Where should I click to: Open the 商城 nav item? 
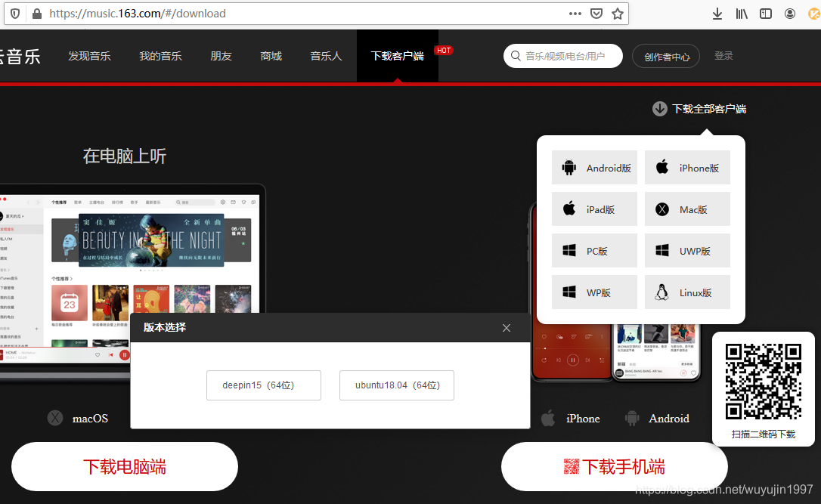(x=271, y=56)
